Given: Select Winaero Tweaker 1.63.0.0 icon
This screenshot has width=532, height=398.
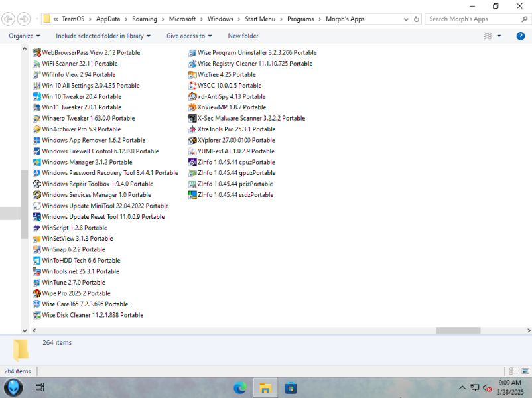Looking at the screenshot, I should [x=36, y=119].
